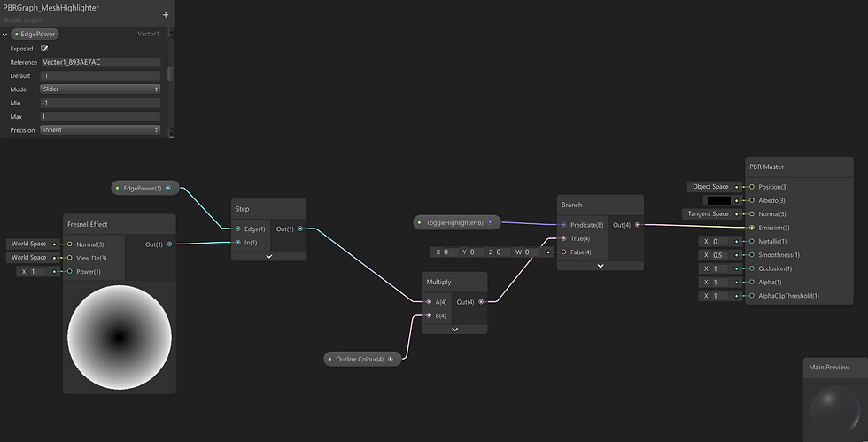Click World Space label for Normal input
This screenshot has height=442, width=868.
(x=28, y=244)
